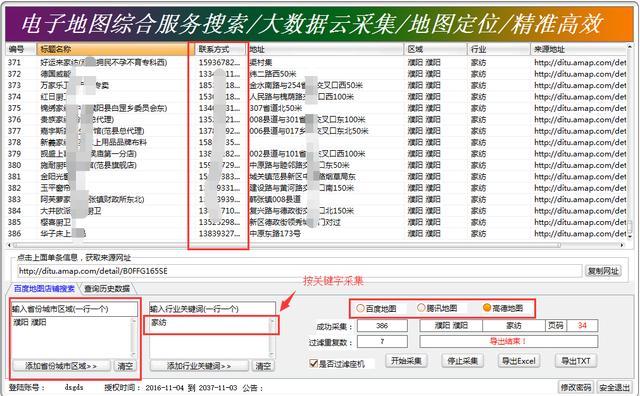
Task: Click the 导出结束! status message box
Action: (509, 341)
